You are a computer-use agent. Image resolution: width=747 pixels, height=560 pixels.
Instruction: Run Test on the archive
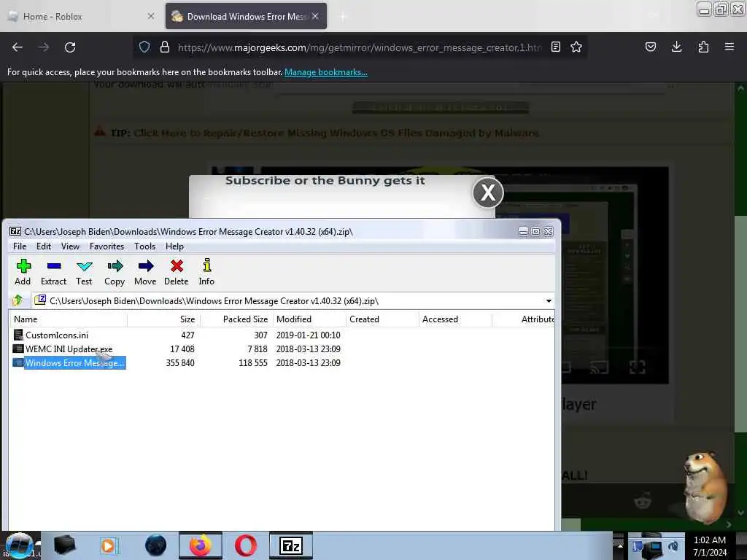point(84,272)
